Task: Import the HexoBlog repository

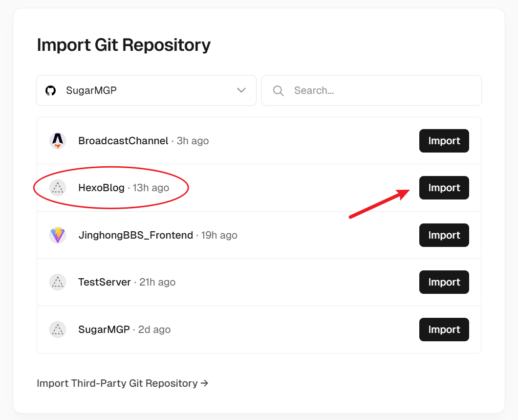Action: click(x=444, y=188)
